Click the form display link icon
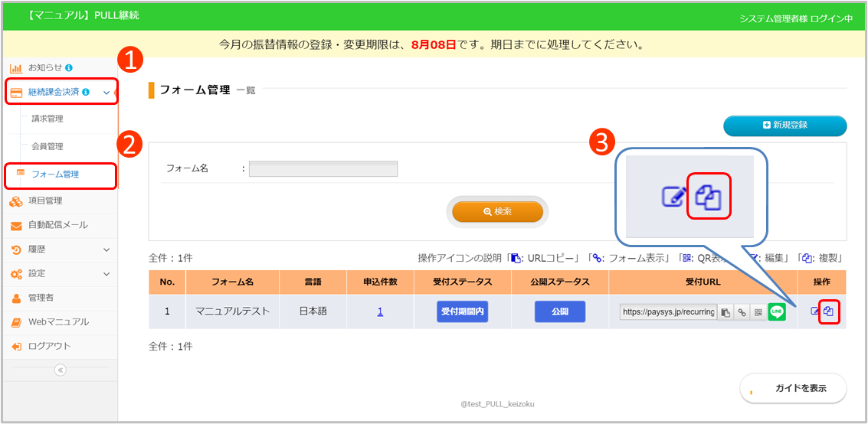The image size is (868, 424). pyautogui.click(x=742, y=312)
